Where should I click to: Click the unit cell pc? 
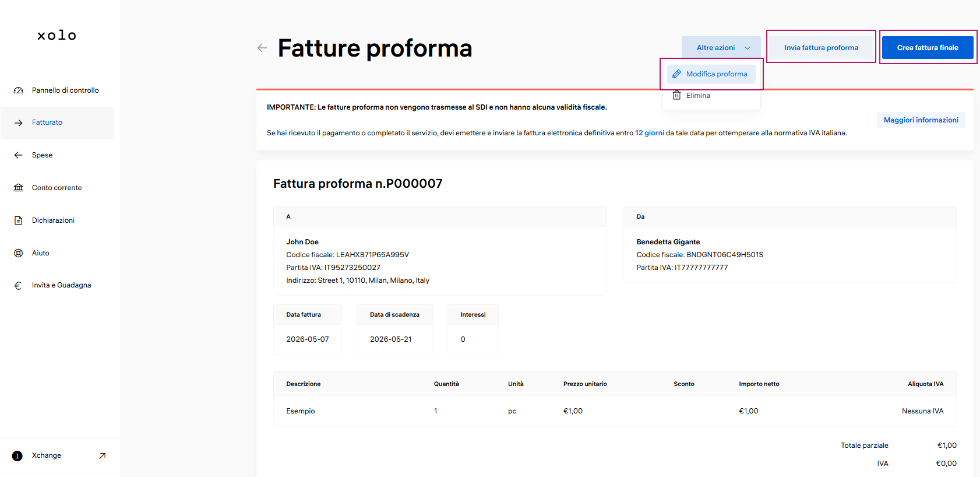pos(512,411)
